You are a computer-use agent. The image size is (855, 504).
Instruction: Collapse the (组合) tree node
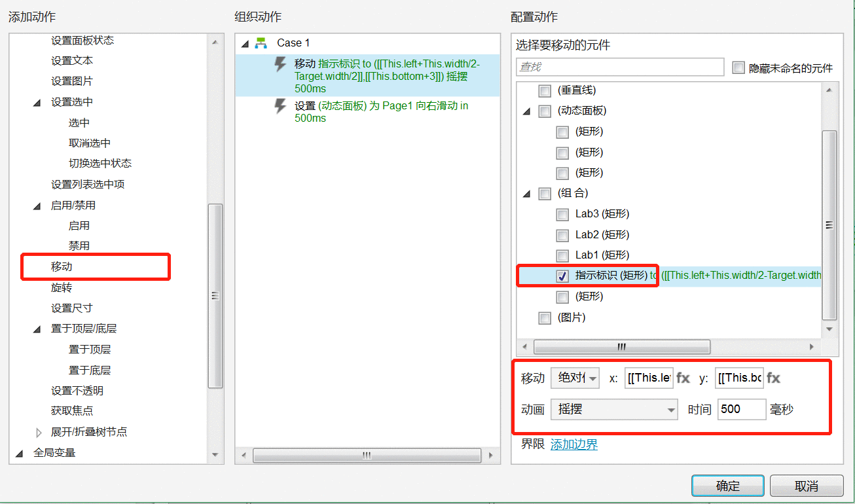(526, 194)
